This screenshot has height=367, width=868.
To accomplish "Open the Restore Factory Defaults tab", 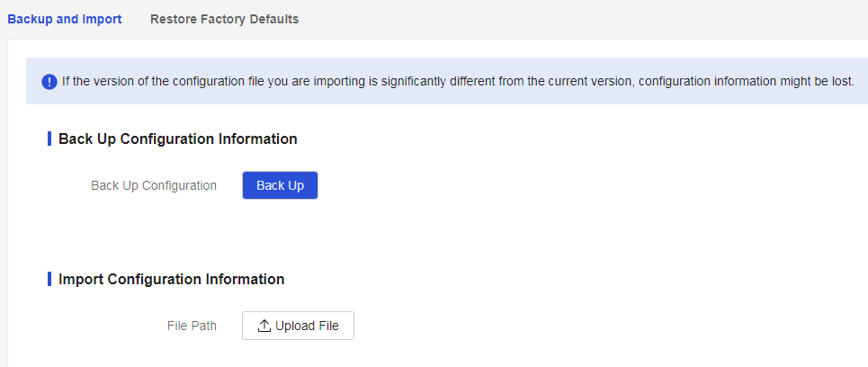I will coord(224,19).
